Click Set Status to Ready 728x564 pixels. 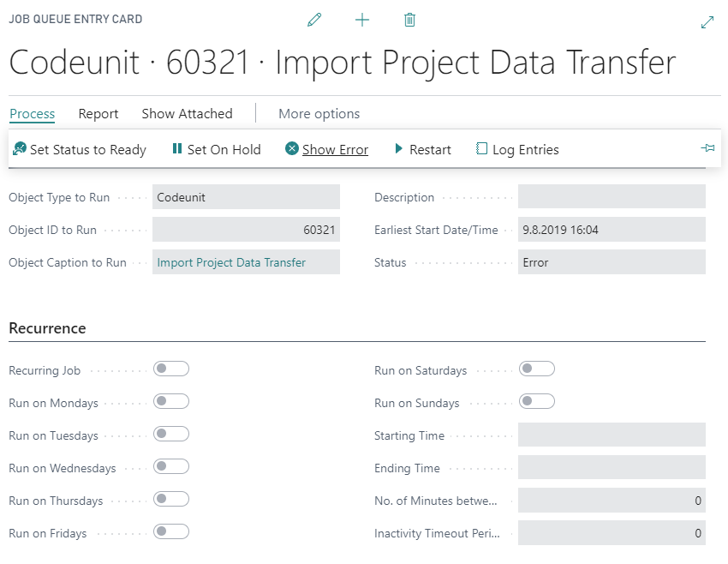80,149
